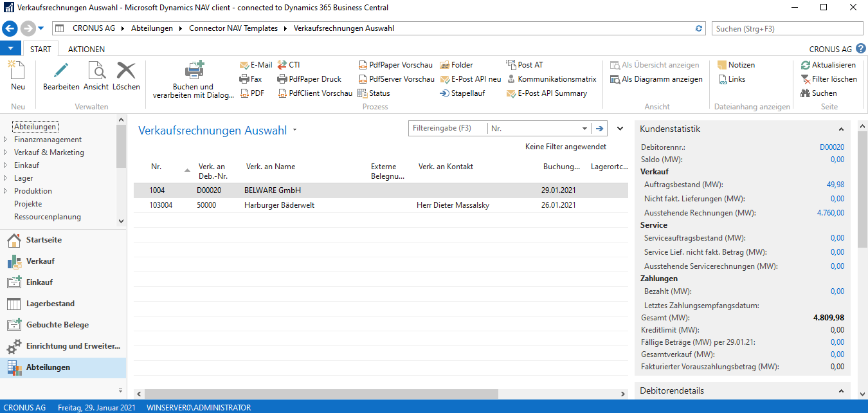Open navigation history dropdown arrow
Viewport: 868px width, 413px height.
pyautogui.click(x=41, y=28)
